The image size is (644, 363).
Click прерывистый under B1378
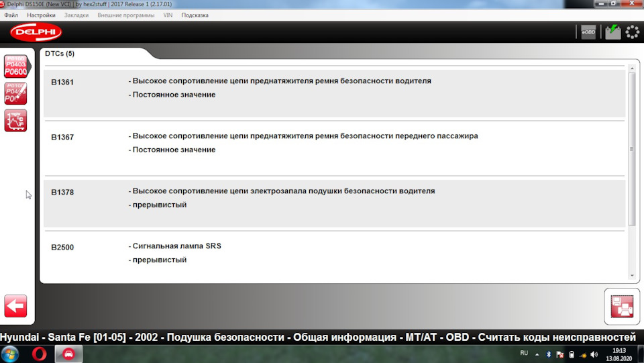[x=158, y=205]
